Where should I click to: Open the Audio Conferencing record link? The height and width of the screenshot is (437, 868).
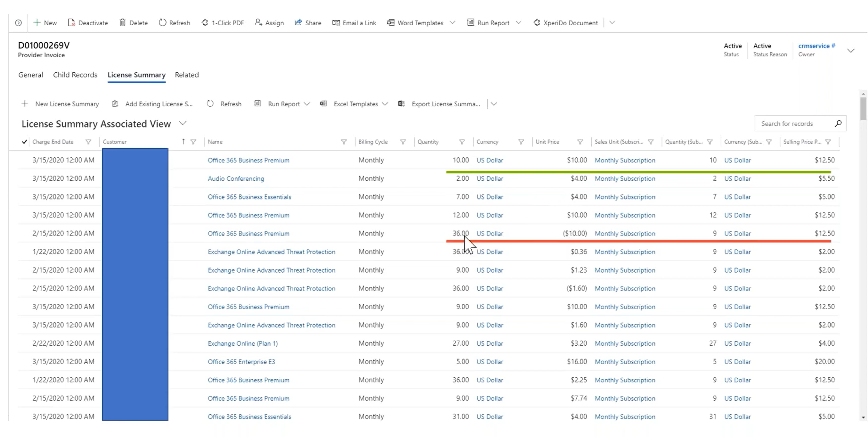[236, 179]
